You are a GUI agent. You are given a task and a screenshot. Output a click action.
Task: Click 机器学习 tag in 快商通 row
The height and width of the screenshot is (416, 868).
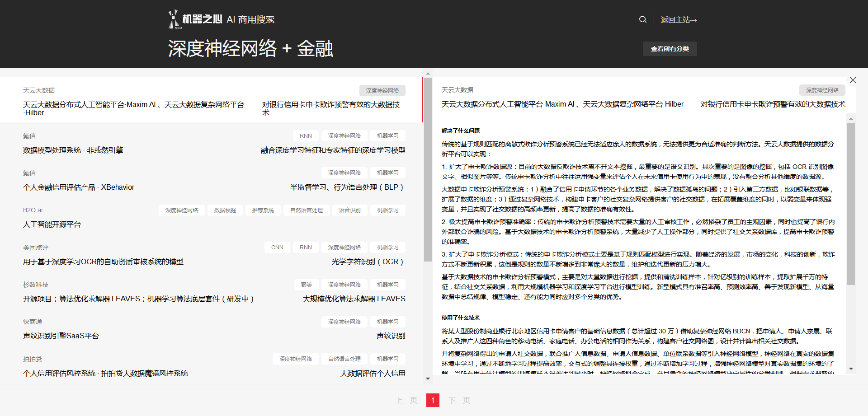click(x=388, y=322)
